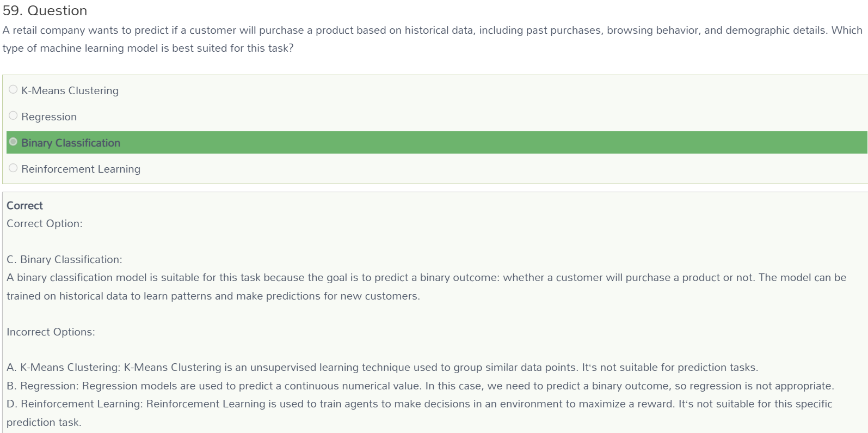This screenshot has width=868, height=433.
Task: Click the 'C. Binary Classification:' explanation heading
Action: click(x=64, y=259)
